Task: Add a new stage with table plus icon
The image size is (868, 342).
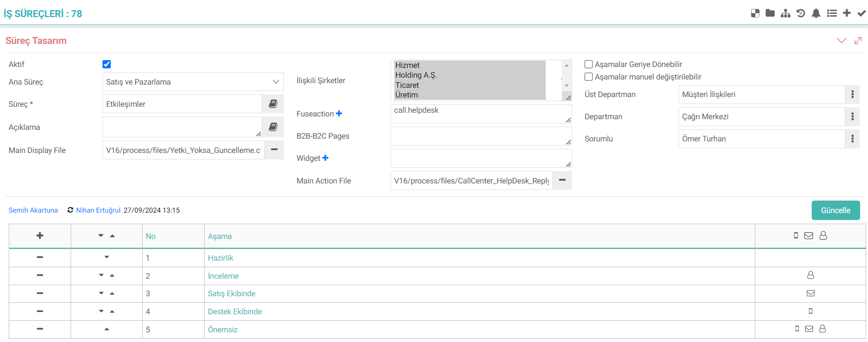Action: [40, 236]
